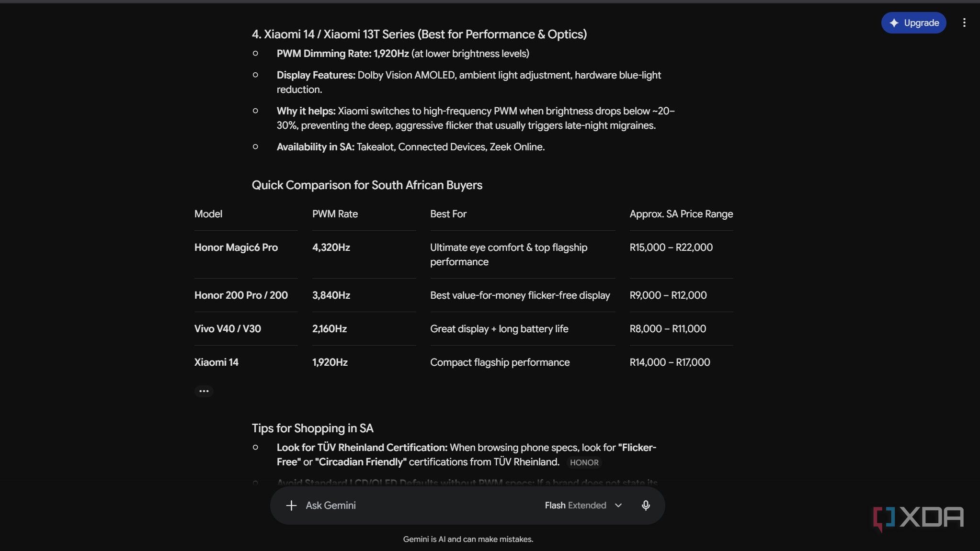Click the Best For column header
The height and width of the screenshot is (551, 980).
448,214
